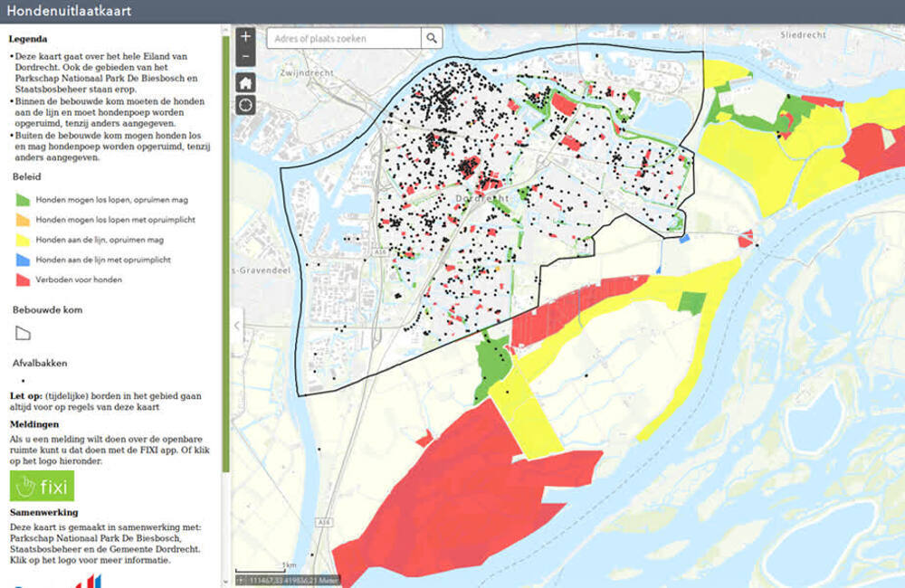Collapse the legend side panel arrow
Viewport: 905px width, 588px height.
point(237,326)
